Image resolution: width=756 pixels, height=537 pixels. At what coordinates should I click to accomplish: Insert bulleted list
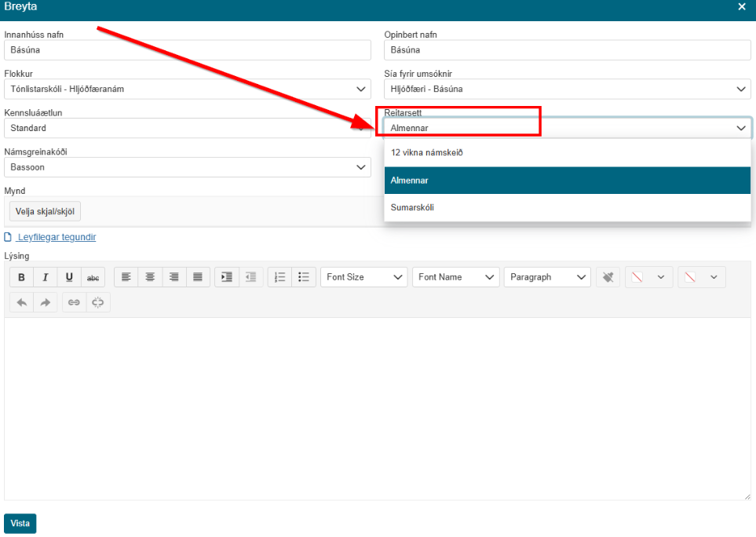point(304,277)
